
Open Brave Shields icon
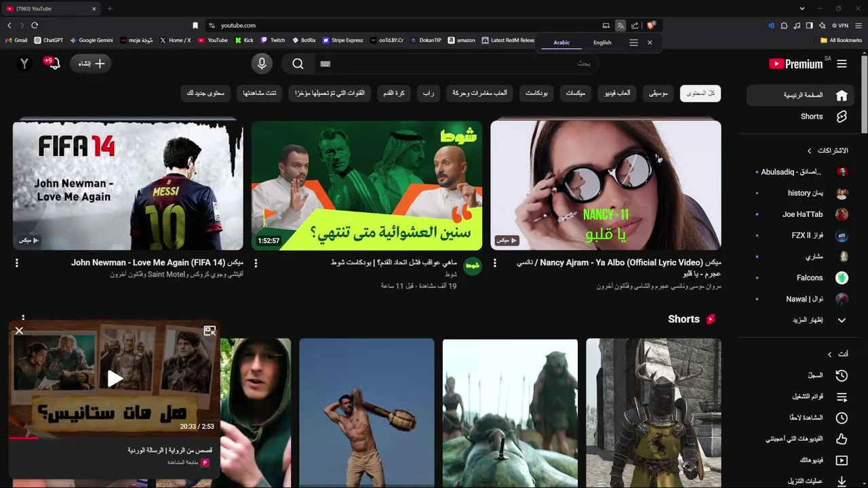(650, 25)
